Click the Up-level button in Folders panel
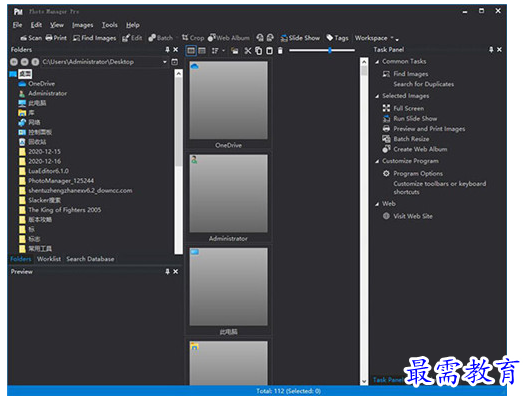528x403 pixels. pos(35,62)
